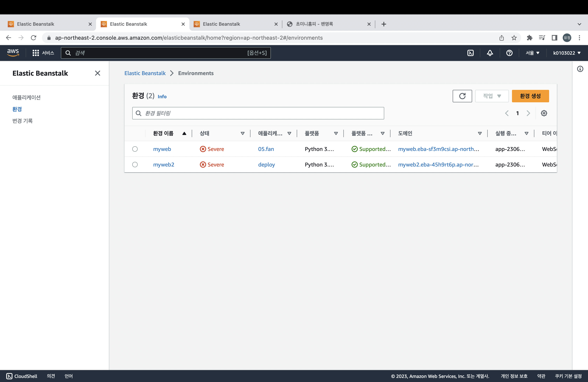The width and height of the screenshot is (588, 382).
Task: Go to next page of environments
Action: pos(528,113)
